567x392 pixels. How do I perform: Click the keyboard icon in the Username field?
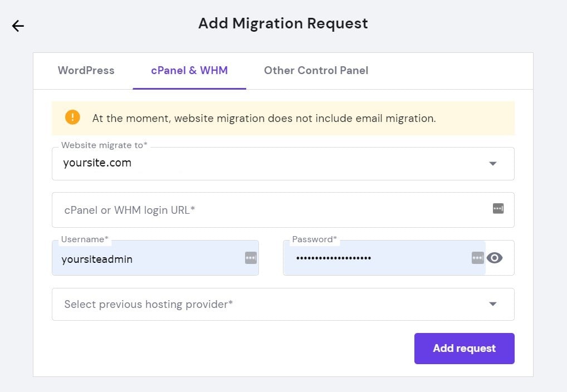pos(250,257)
